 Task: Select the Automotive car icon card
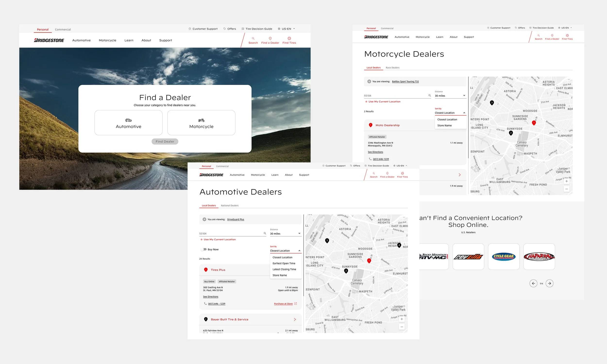(128, 123)
